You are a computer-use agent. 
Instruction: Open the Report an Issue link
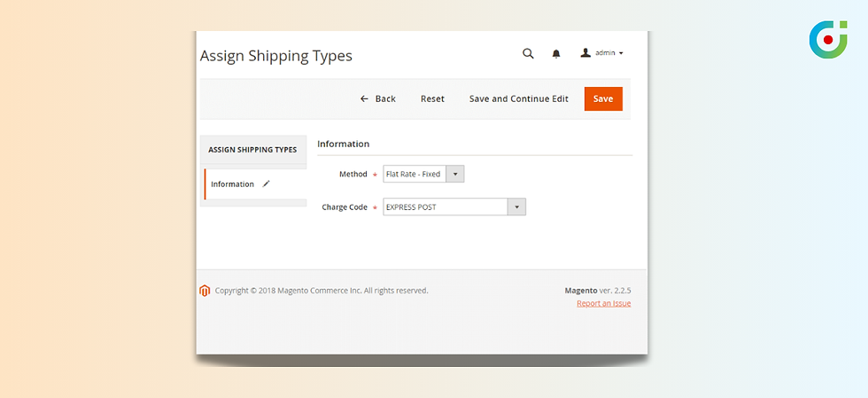603,304
